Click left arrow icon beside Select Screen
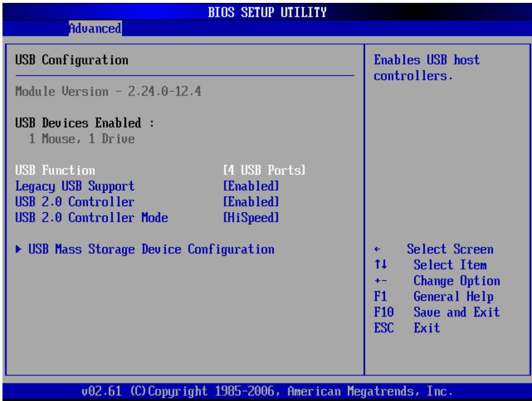This screenshot has width=532, height=401. 376,250
